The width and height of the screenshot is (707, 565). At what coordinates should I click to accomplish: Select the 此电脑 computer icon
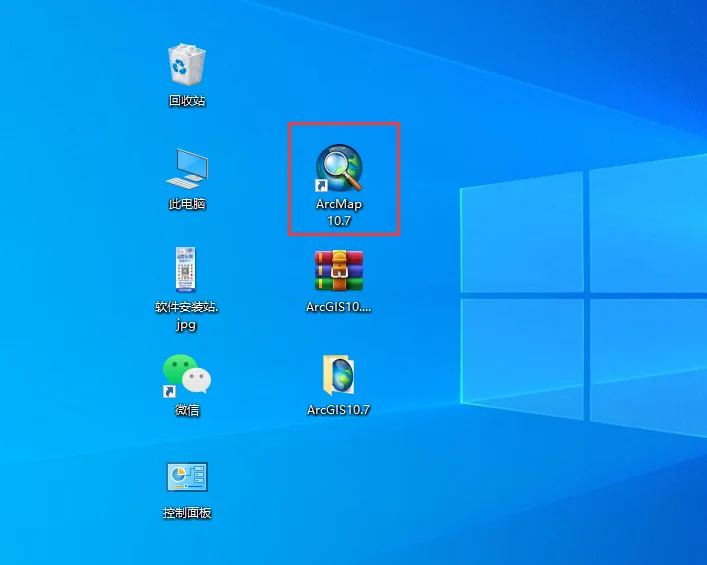(187, 168)
